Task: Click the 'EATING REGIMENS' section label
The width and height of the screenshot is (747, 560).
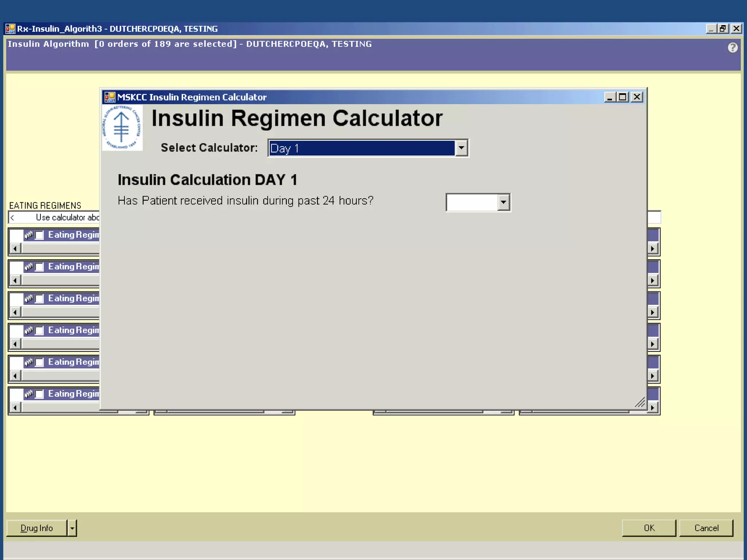Action: (45, 206)
